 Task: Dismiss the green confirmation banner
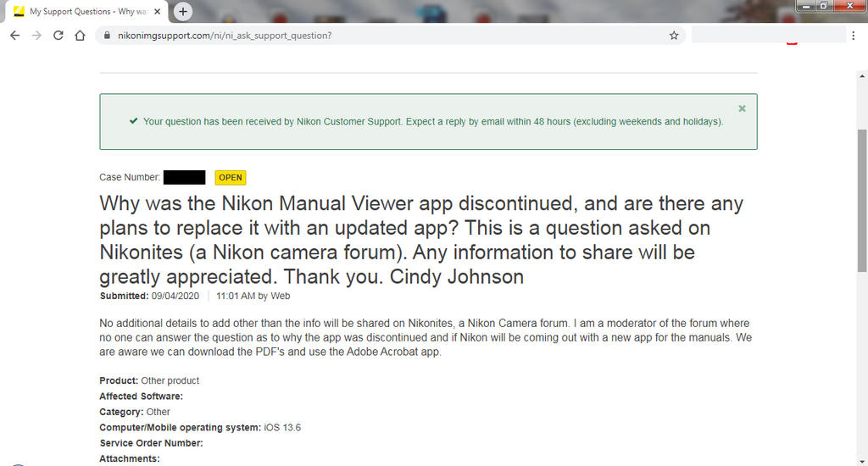pos(742,108)
